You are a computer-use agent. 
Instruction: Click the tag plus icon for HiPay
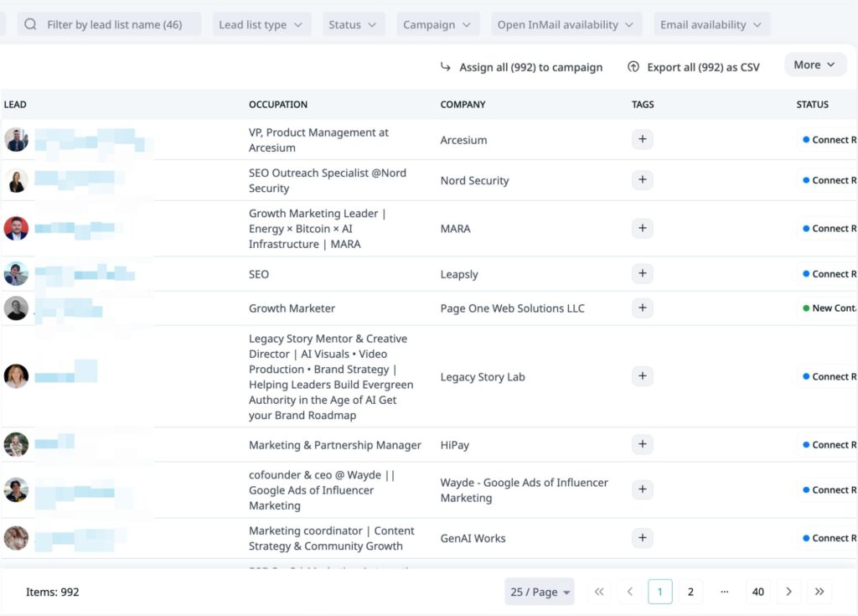coord(642,445)
